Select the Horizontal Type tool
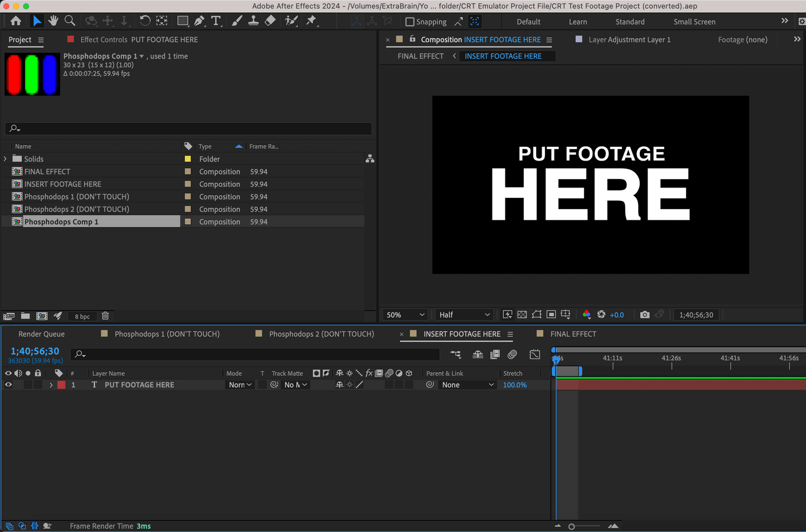This screenshot has width=806, height=532. pos(216,21)
